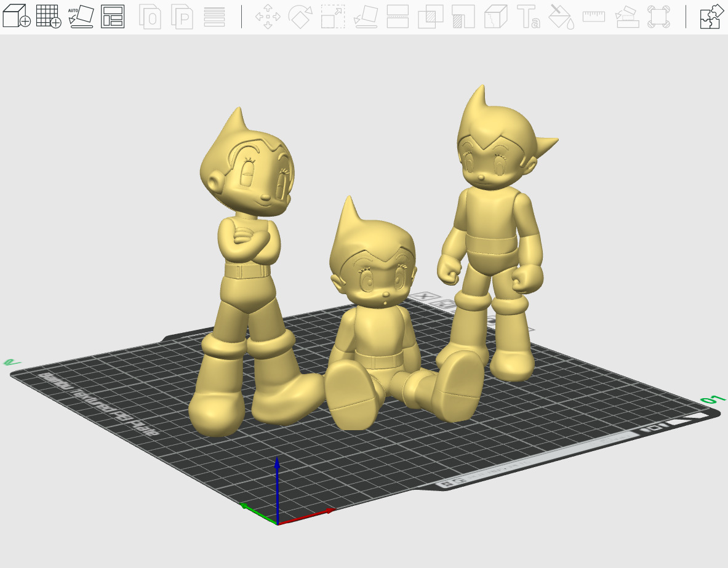Image resolution: width=728 pixels, height=568 pixels.
Task: Add a new plate with grid-plus icon
Action: pos(48,16)
